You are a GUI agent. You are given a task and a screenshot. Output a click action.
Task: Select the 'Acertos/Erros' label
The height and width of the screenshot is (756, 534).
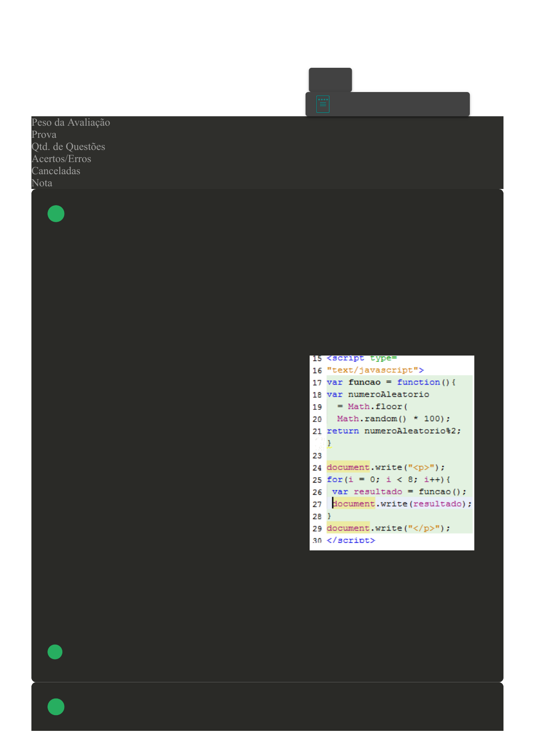(61, 158)
